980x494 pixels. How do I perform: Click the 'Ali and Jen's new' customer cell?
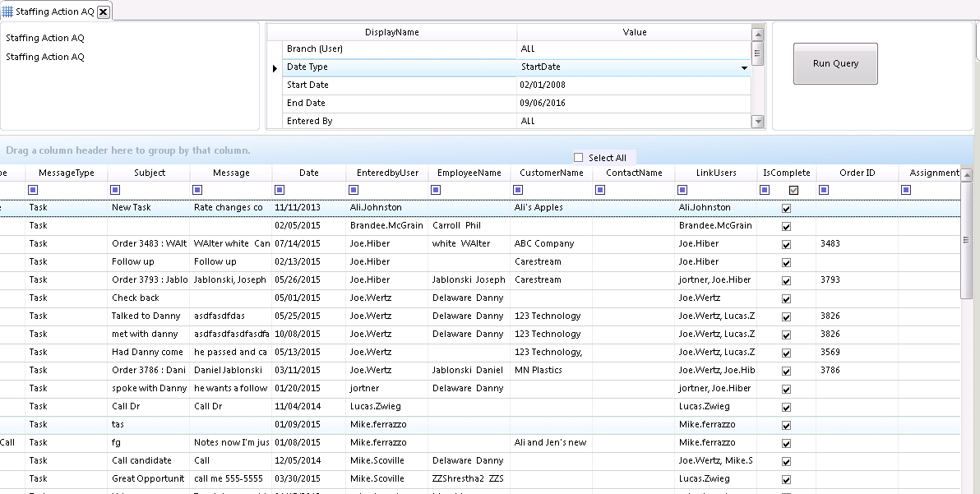coord(551,443)
